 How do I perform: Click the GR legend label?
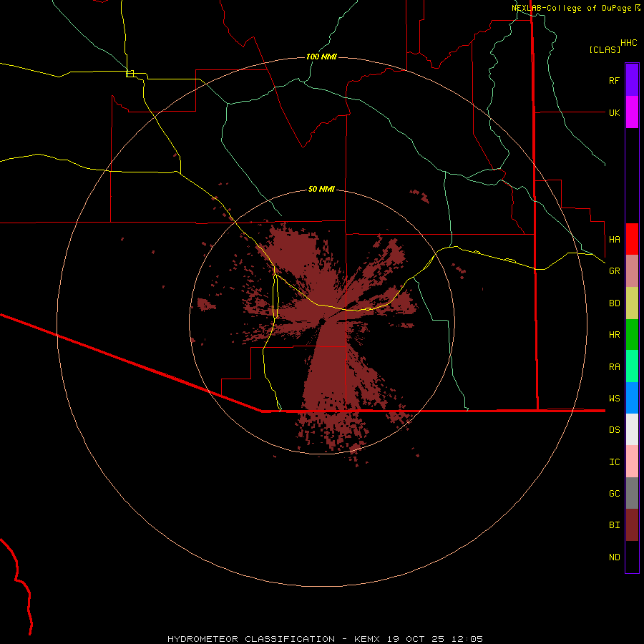(614, 271)
